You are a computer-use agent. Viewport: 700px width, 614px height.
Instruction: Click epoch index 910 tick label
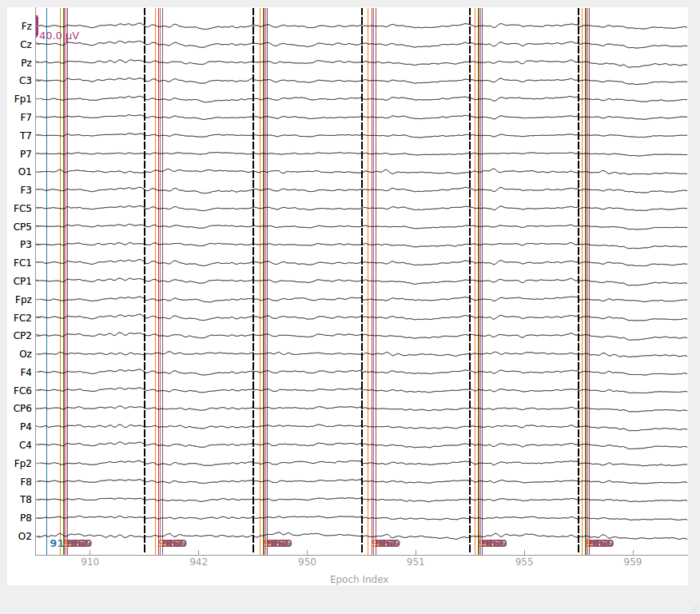pos(89,562)
